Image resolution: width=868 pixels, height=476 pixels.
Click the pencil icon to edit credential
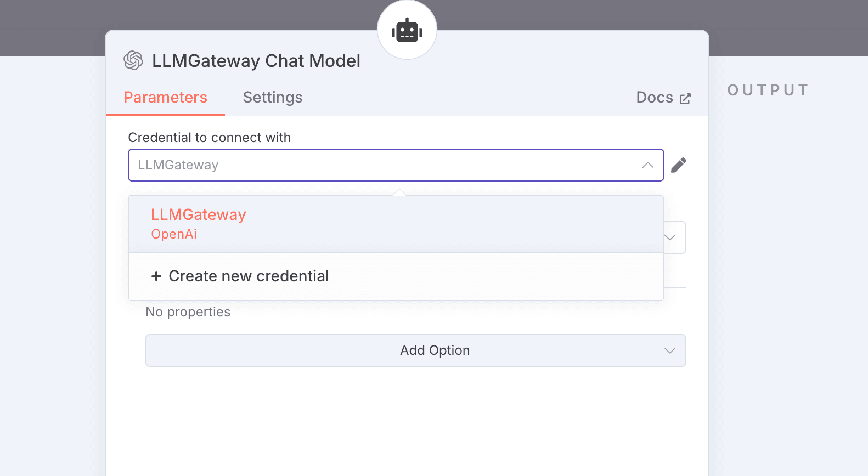coord(679,165)
